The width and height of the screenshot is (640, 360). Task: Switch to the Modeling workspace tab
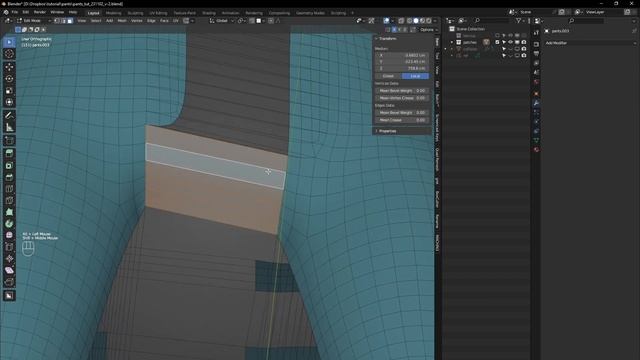(113, 13)
